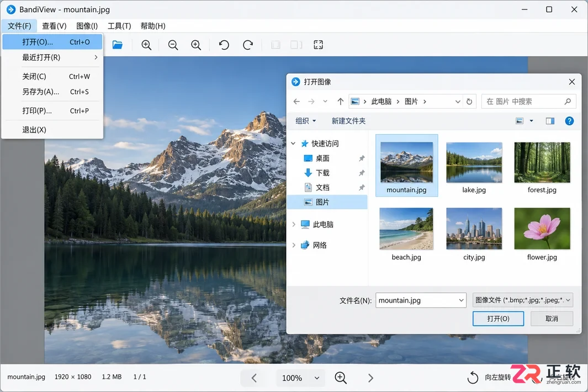588x392 pixels.
Task: Open the view options dropdown arrow
Action: pyautogui.click(x=531, y=121)
